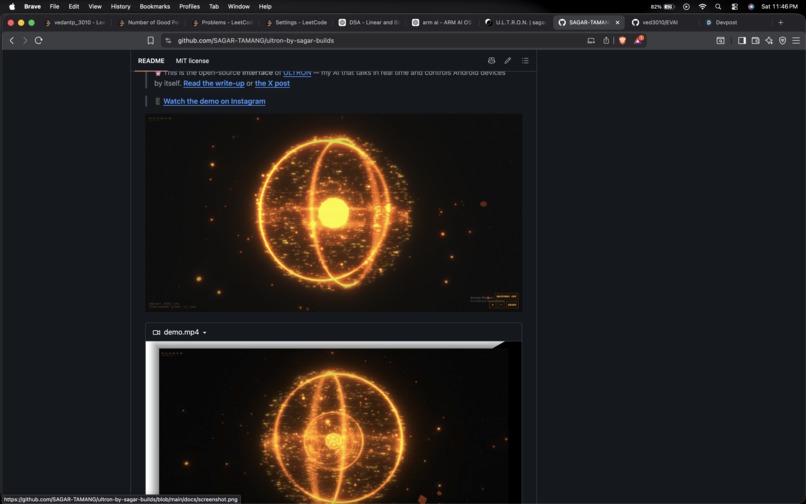
Task: Switch to U.L.T.R.O.N. tab
Action: coord(516,23)
